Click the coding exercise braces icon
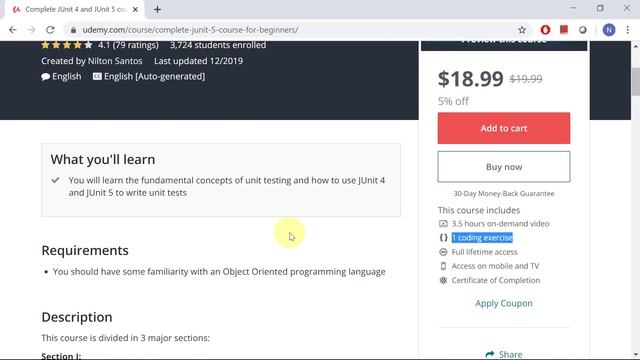The image size is (640, 360). (x=443, y=238)
